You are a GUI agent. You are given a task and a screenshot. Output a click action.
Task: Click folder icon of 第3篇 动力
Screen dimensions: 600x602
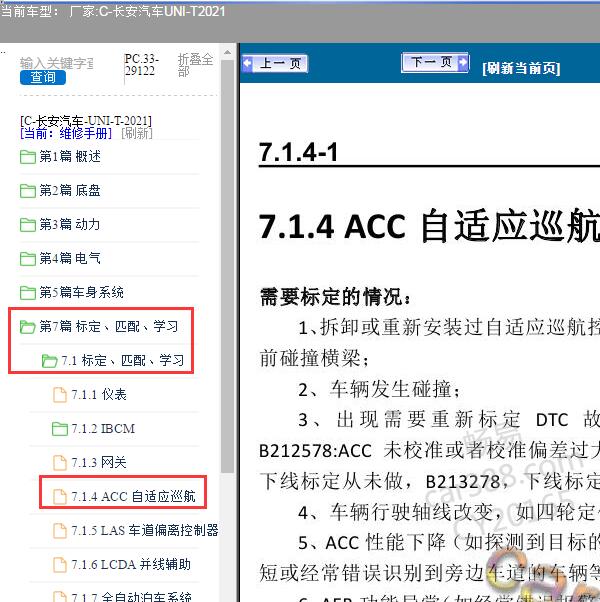[x=28, y=225]
